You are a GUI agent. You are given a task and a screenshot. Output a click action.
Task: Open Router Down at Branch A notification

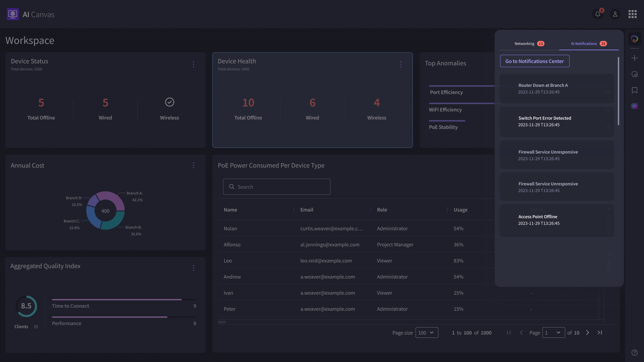click(x=557, y=88)
